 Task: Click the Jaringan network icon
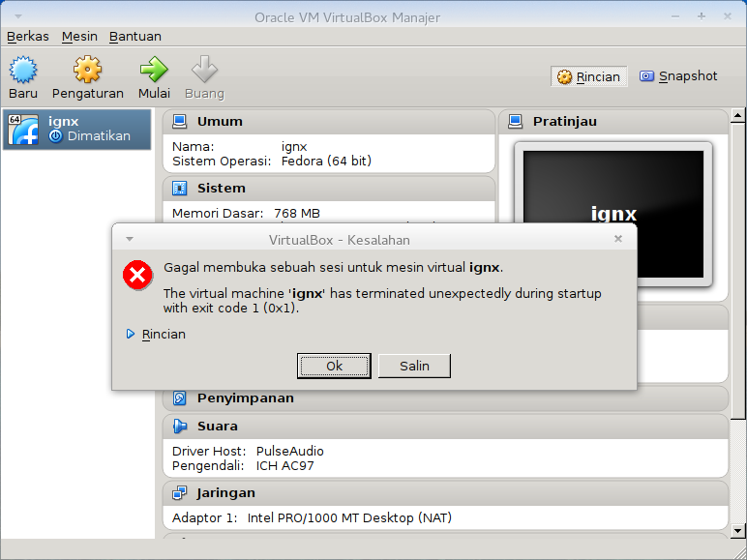coord(180,493)
